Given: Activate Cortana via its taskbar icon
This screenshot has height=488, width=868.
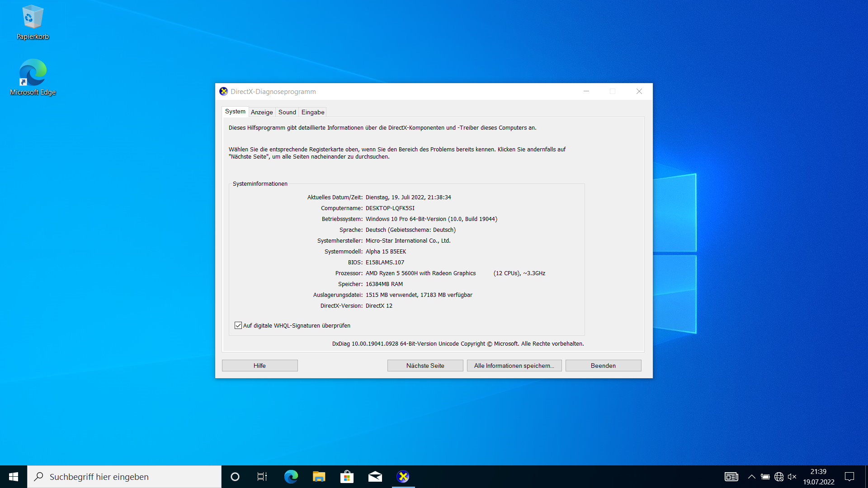Looking at the screenshot, I should (x=235, y=476).
